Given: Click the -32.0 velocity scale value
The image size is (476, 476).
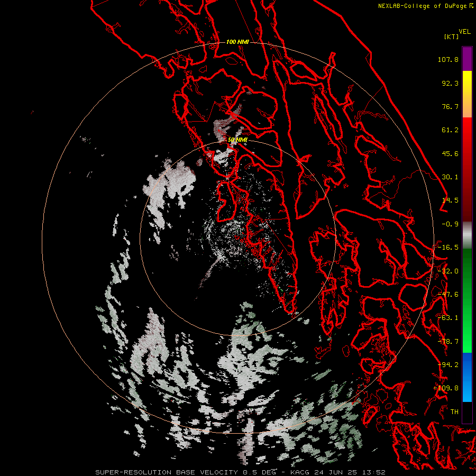Looking at the screenshot, I should (448, 271).
